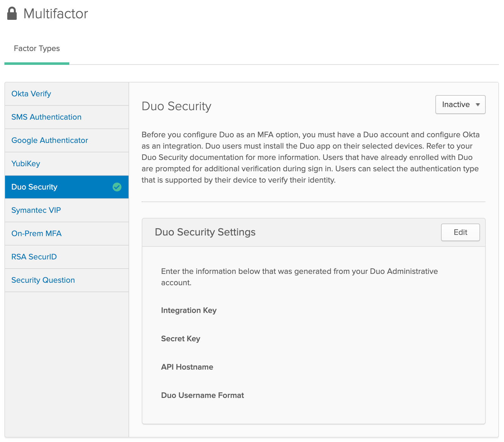Select On-Prem MFA factor
This screenshot has width=504, height=442.
point(36,233)
